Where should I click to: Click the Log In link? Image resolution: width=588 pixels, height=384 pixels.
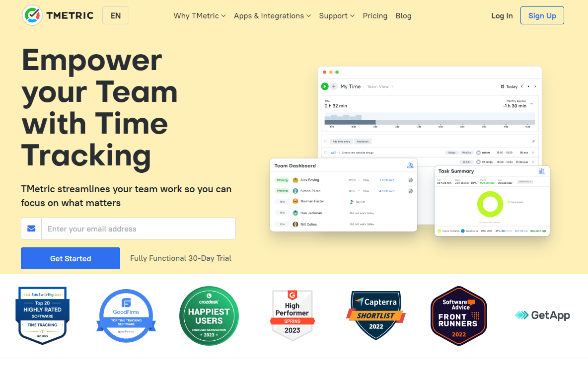tap(502, 16)
